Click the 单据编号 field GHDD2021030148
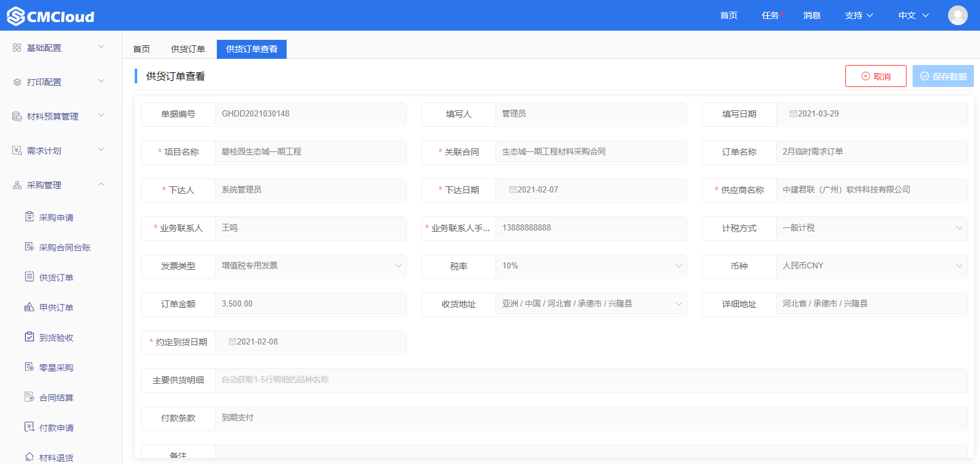 click(x=311, y=114)
